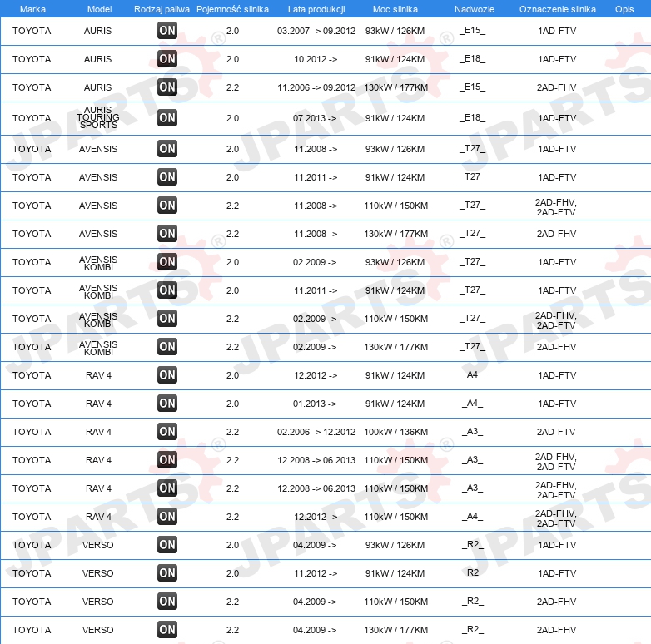Image resolution: width=651 pixels, height=644 pixels.
Task: Click the Opis column header
Action: (x=624, y=9)
